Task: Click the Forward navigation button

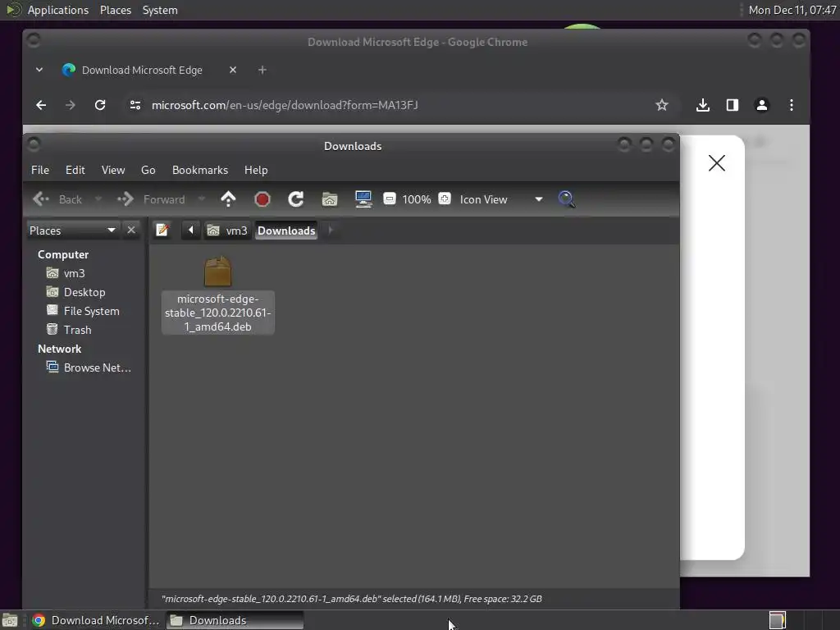Action: pyautogui.click(x=152, y=199)
